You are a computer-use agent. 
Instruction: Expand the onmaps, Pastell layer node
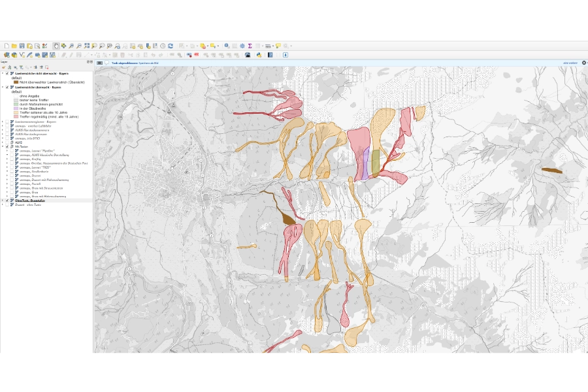pyautogui.click(x=7, y=184)
